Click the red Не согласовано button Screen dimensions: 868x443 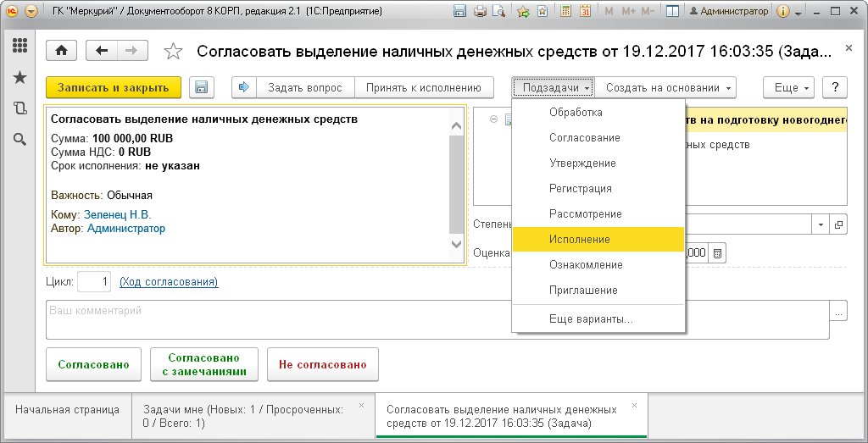pyautogui.click(x=323, y=364)
